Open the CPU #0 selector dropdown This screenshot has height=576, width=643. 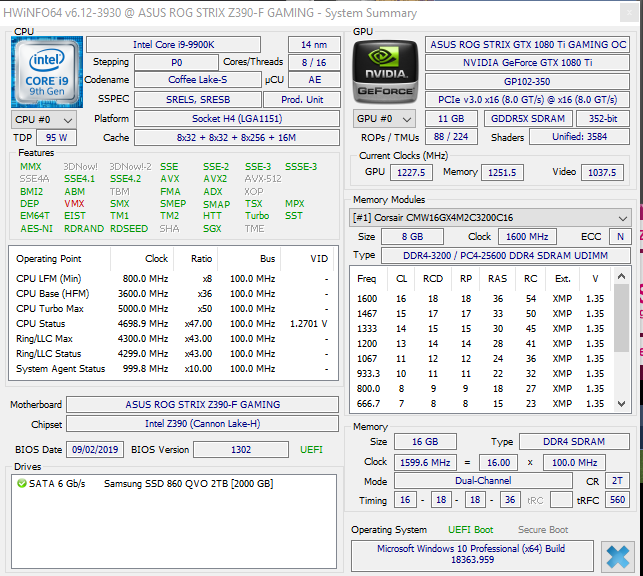click(44, 120)
